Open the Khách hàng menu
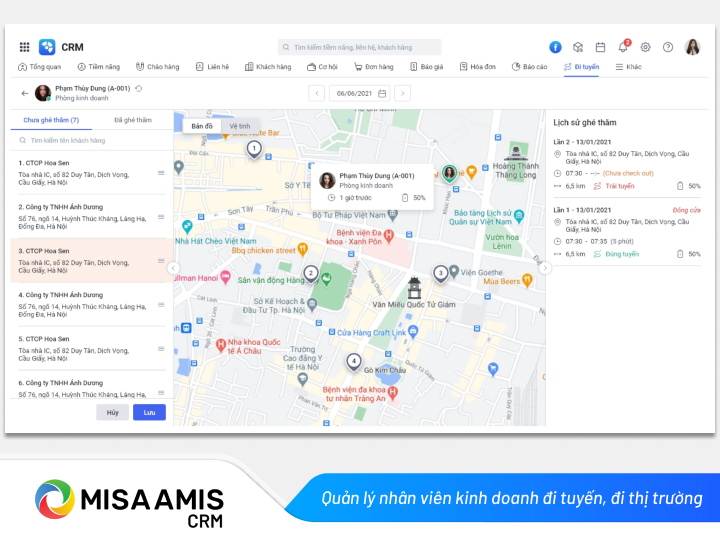Viewport: 720px width, 540px height. coord(268,67)
